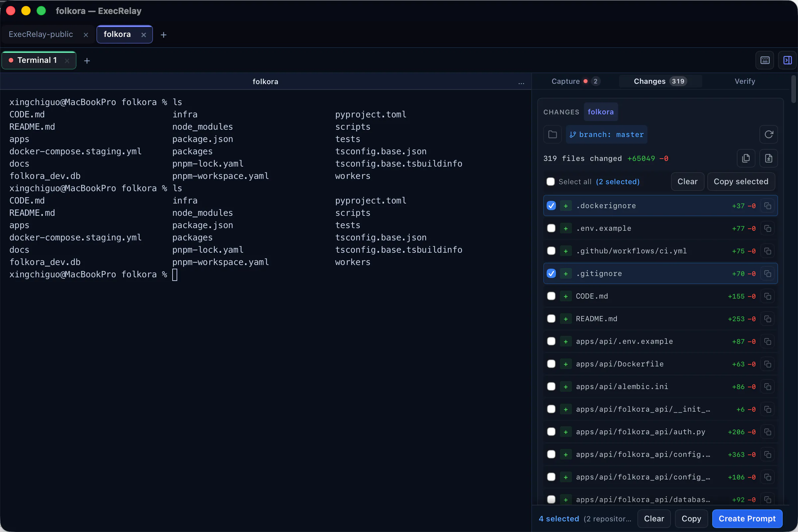Click the Create Prompt button
Image resolution: width=798 pixels, height=532 pixels.
click(747, 519)
